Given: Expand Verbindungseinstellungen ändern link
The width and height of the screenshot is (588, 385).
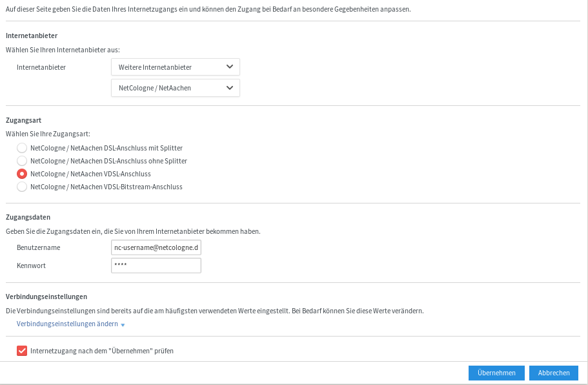Looking at the screenshot, I should [x=67, y=324].
